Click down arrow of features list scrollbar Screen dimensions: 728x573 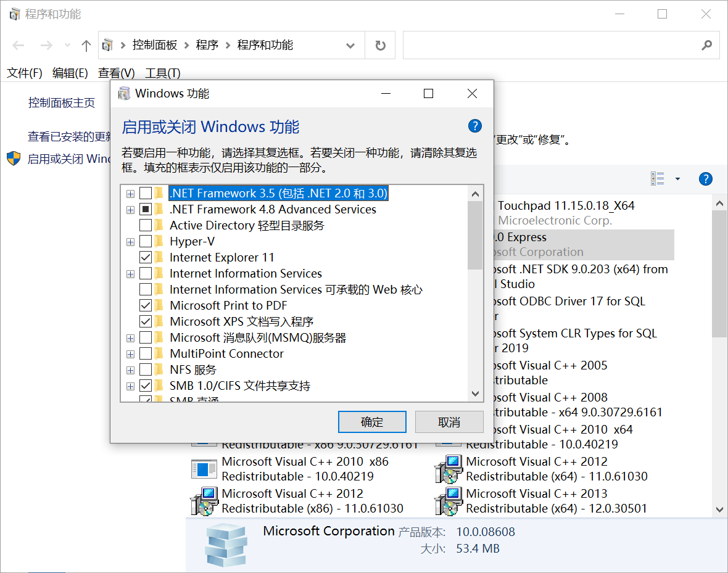coord(475,394)
